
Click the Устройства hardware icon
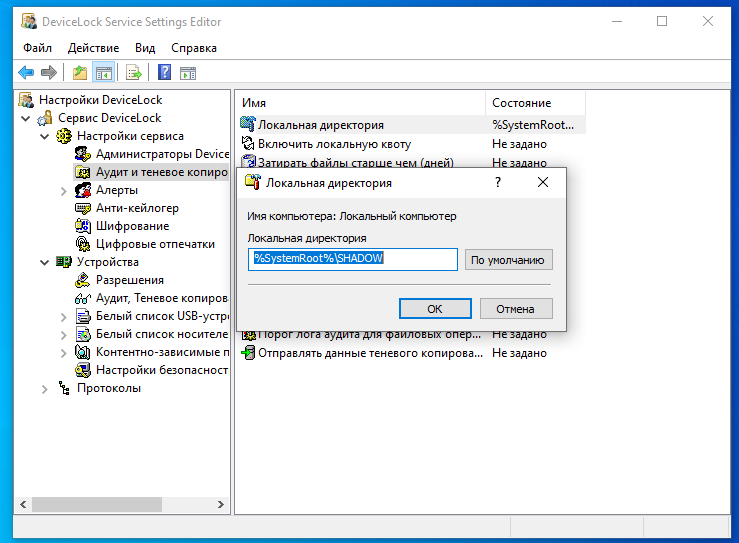(64, 262)
